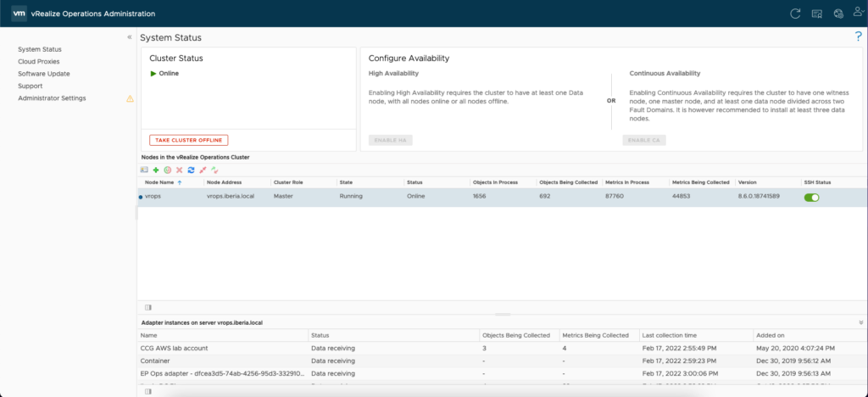Open column chooser below the nodes table
Viewport: 868px width, 397px height.
pos(147,307)
